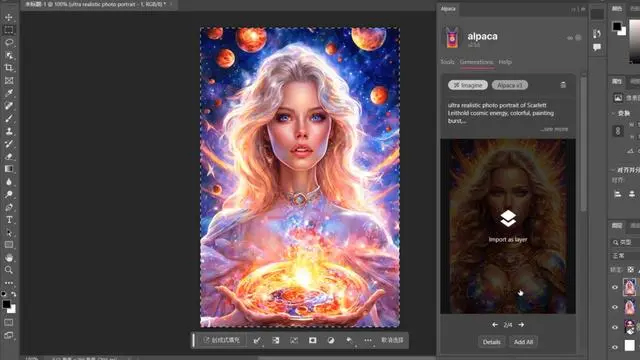Viewport: 640px width, 360px height.
Task: Open the History panel icon
Action: coord(597,33)
